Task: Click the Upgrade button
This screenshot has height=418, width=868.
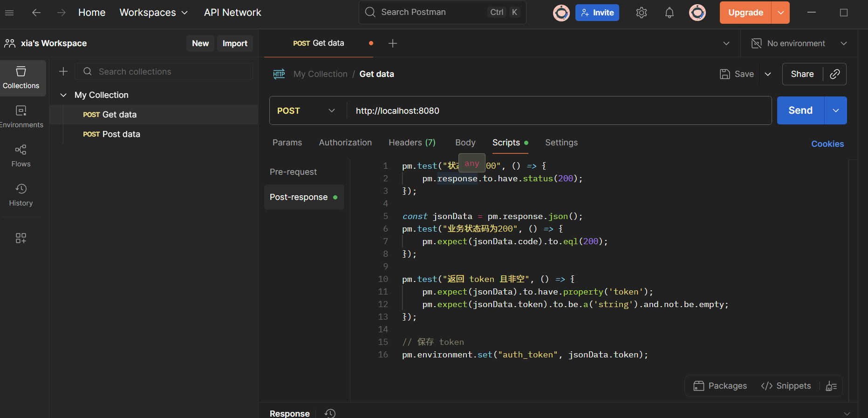Action: pos(745,13)
